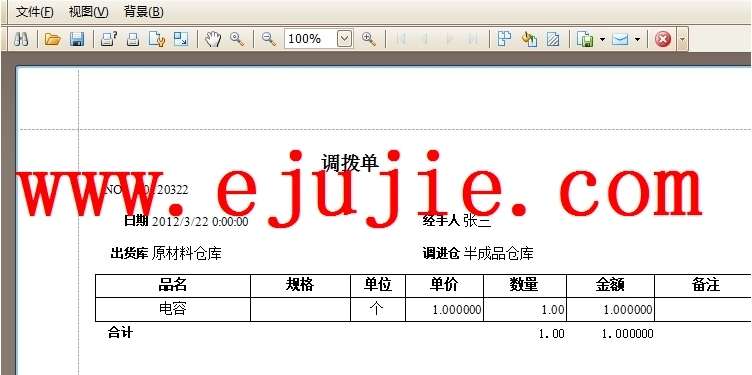Image resolution: width=752 pixels, height=375 pixels.
Task: Click the Open folder icon
Action: click(53, 39)
